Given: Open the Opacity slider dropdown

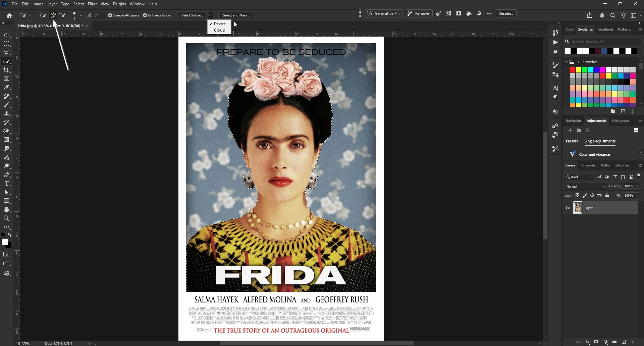Looking at the screenshot, I should [637, 186].
